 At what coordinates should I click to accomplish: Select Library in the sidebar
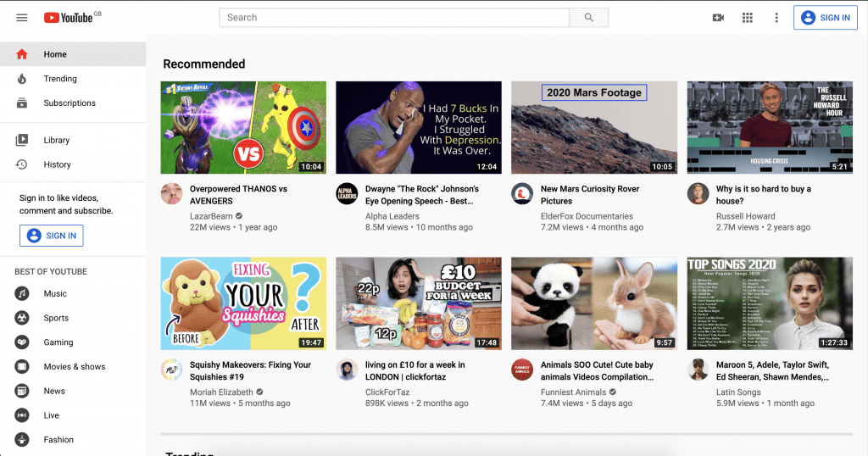(73, 140)
